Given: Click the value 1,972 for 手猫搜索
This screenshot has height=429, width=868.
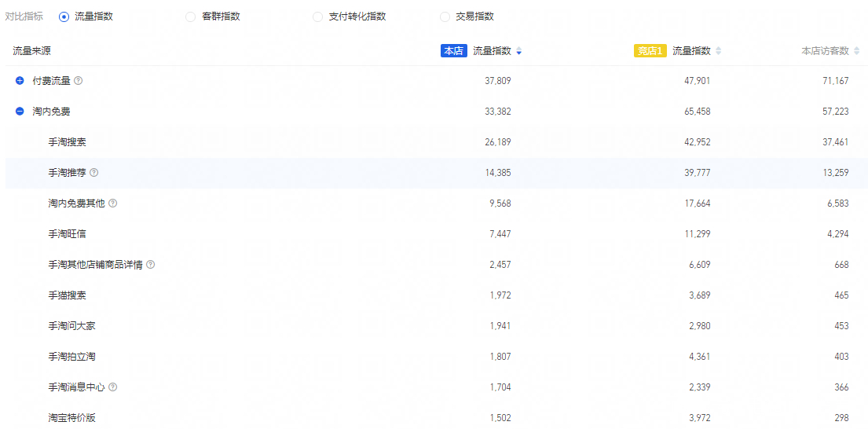Looking at the screenshot, I should click(x=500, y=295).
